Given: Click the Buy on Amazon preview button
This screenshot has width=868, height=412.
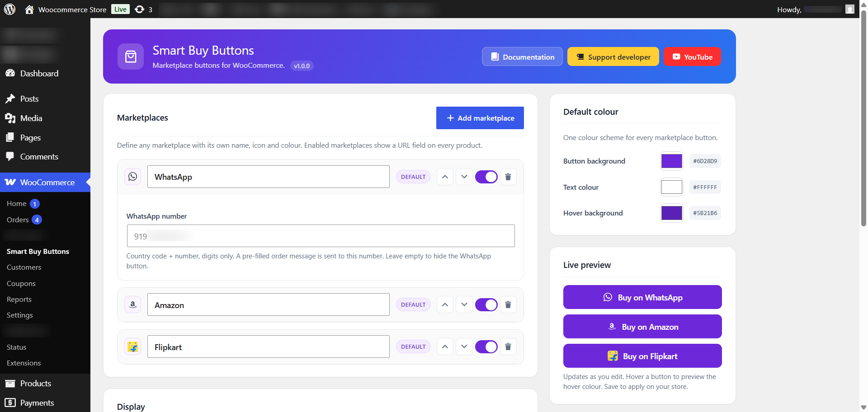Looking at the screenshot, I should pos(642,327).
